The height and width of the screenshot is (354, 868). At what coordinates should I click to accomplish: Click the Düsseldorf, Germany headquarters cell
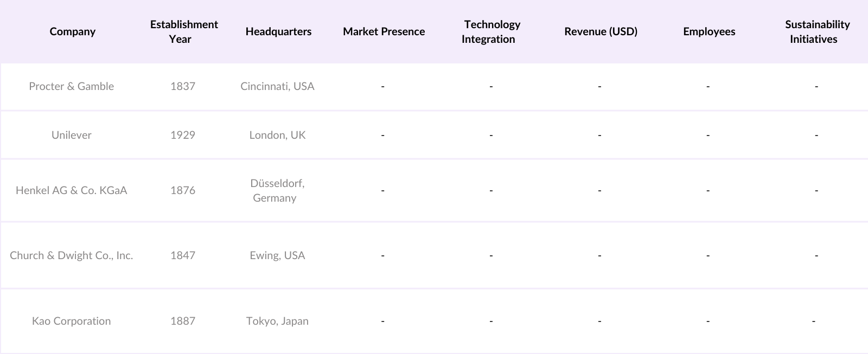point(277,190)
